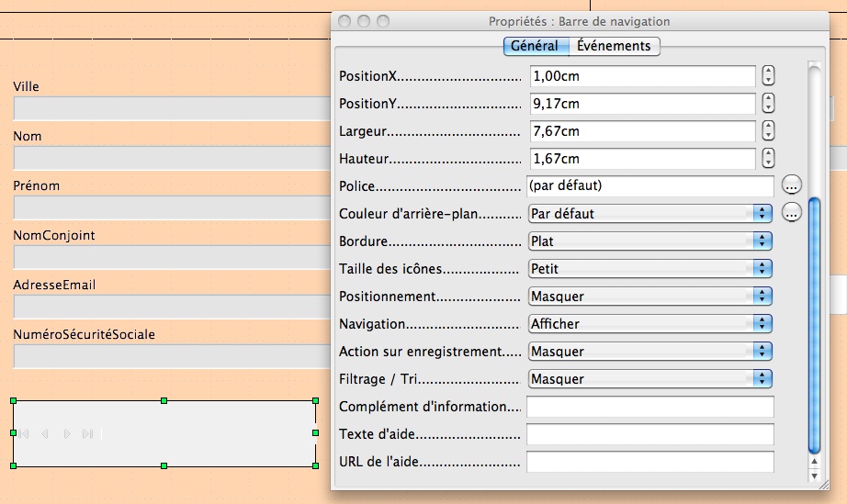
Task: Open the Bordure dropdown
Action: pos(649,241)
